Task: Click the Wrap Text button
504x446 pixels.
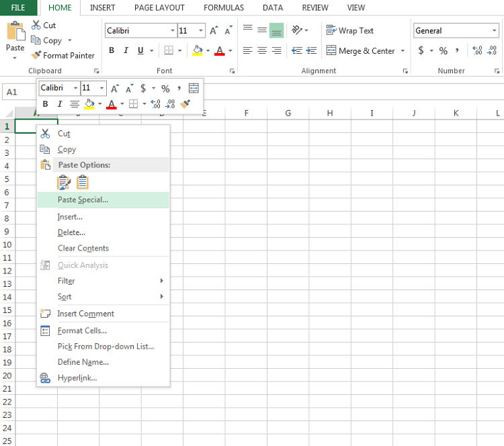Action: pos(349,30)
